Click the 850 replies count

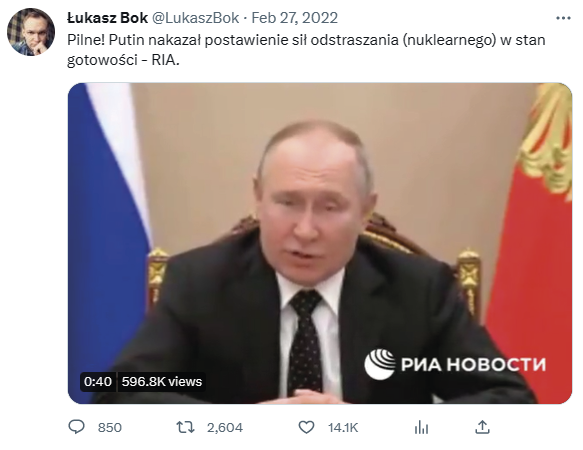pyautogui.click(x=110, y=428)
